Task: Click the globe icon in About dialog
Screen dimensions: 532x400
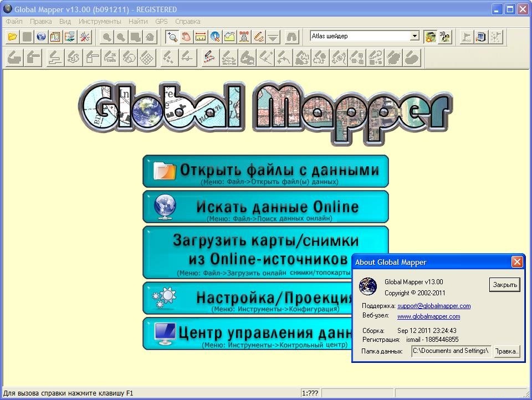Action: click(368, 286)
